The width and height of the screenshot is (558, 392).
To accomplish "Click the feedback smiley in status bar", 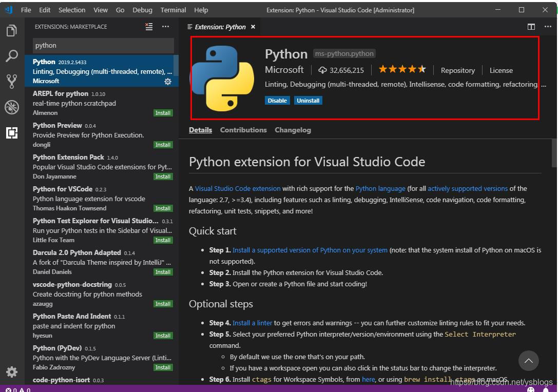I will [531, 389].
